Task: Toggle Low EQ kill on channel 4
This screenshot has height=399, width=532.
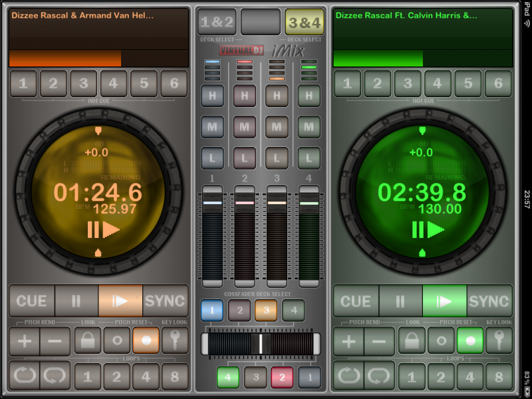Action: click(309, 158)
